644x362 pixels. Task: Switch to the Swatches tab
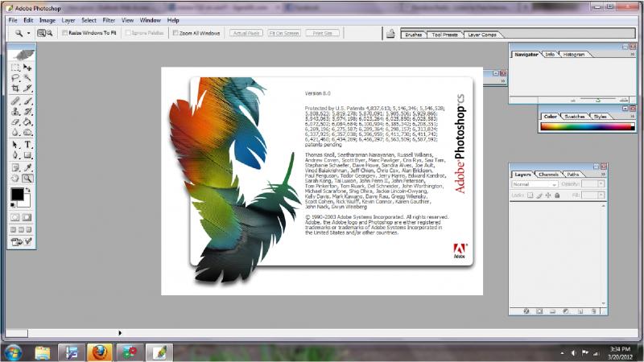pyautogui.click(x=574, y=117)
